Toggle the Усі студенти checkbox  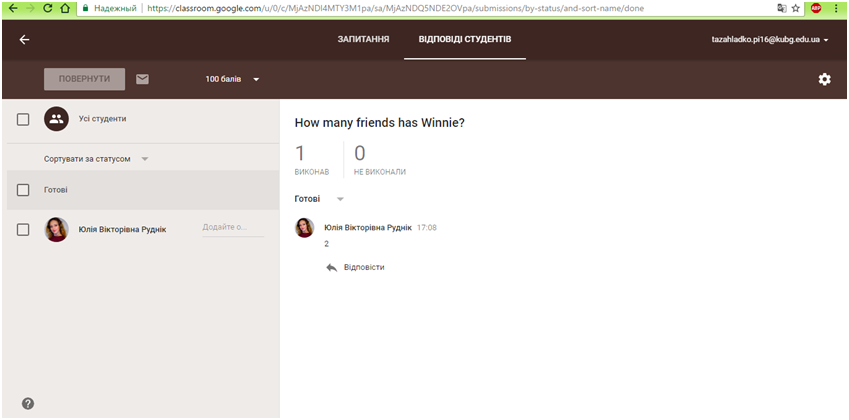pos(23,119)
